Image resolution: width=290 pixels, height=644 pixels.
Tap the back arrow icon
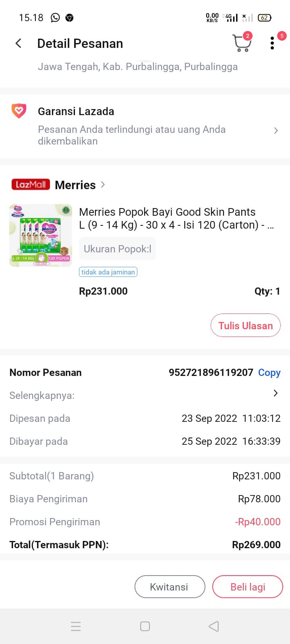pos(19,43)
